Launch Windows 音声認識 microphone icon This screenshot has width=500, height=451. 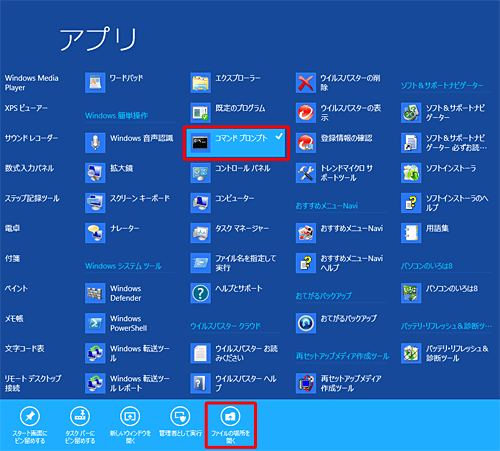(95, 143)
